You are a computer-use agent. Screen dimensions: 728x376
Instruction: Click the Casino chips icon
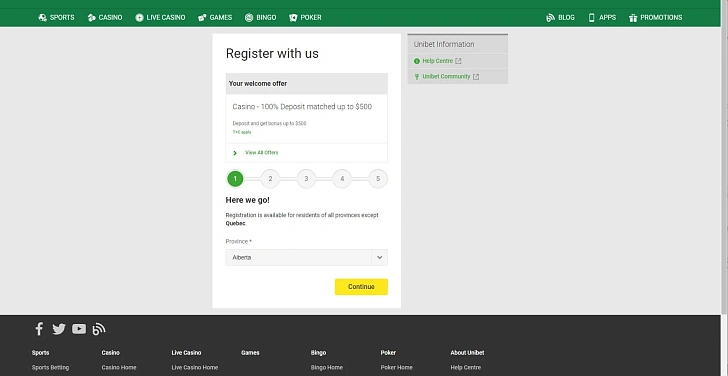(91, 18)
